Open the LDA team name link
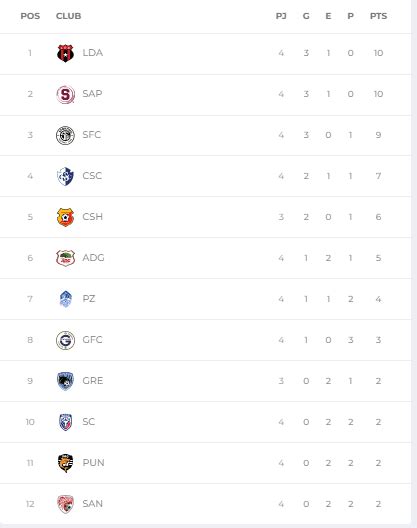This screenshot has width=417, height=528. 93,53
